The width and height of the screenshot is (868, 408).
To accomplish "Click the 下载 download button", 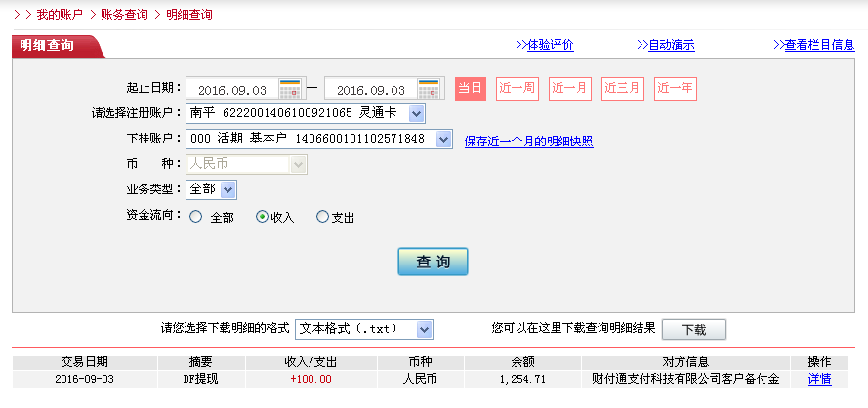I will 693,329.
